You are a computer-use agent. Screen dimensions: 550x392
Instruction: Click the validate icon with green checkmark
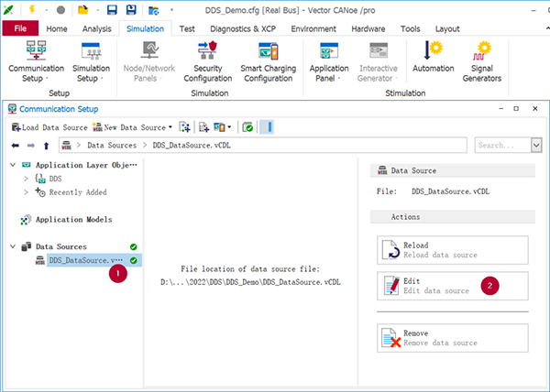247,127
